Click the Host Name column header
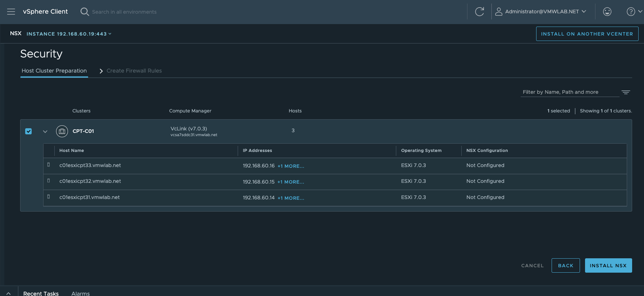 (72, 151)
